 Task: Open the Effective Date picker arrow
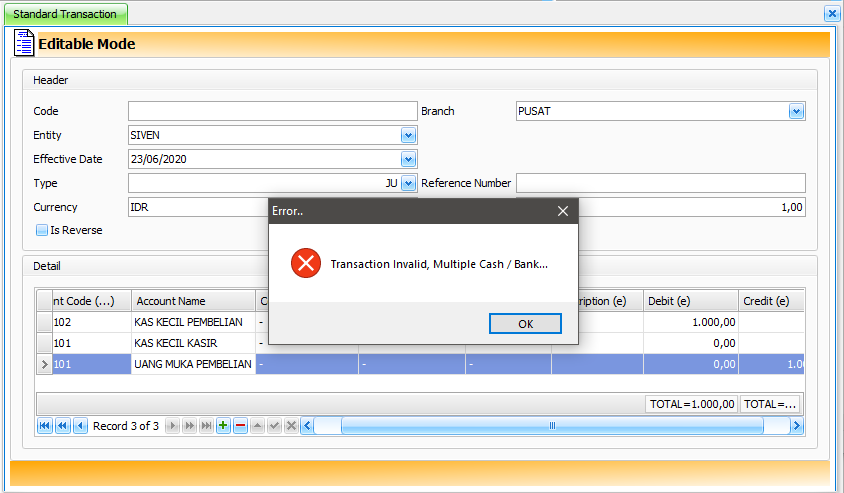408,159
